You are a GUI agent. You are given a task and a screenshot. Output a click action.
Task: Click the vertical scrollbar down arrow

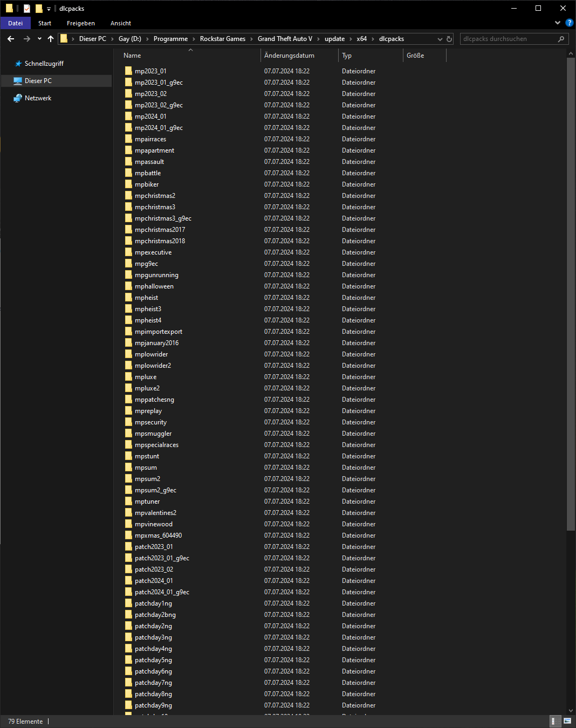pyautogui.click(x=571, y=711)
